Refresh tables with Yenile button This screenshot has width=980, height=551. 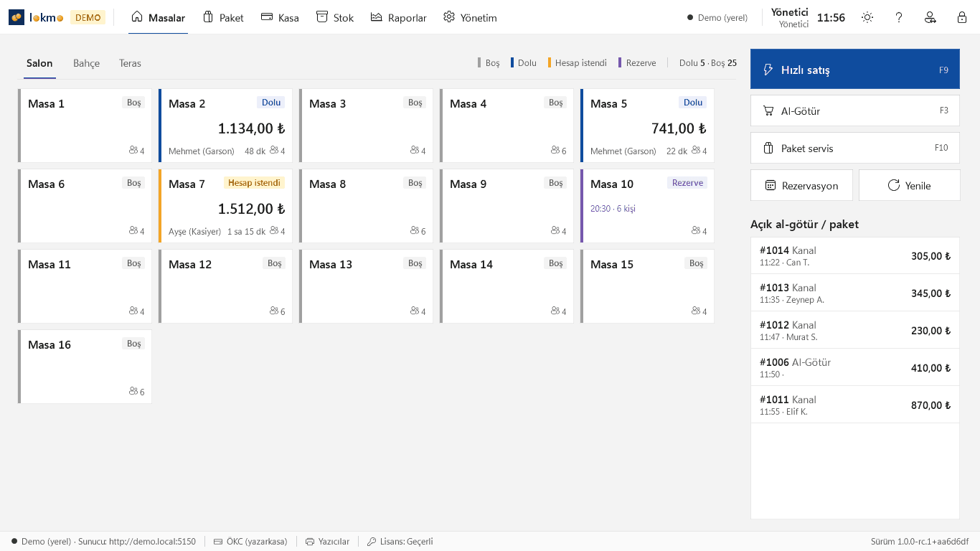909,185
